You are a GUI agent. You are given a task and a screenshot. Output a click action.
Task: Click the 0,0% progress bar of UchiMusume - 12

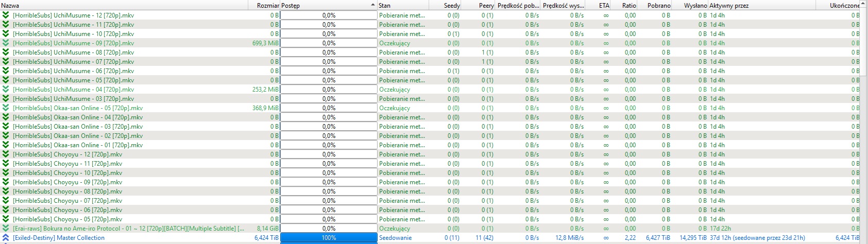[329, 15]
